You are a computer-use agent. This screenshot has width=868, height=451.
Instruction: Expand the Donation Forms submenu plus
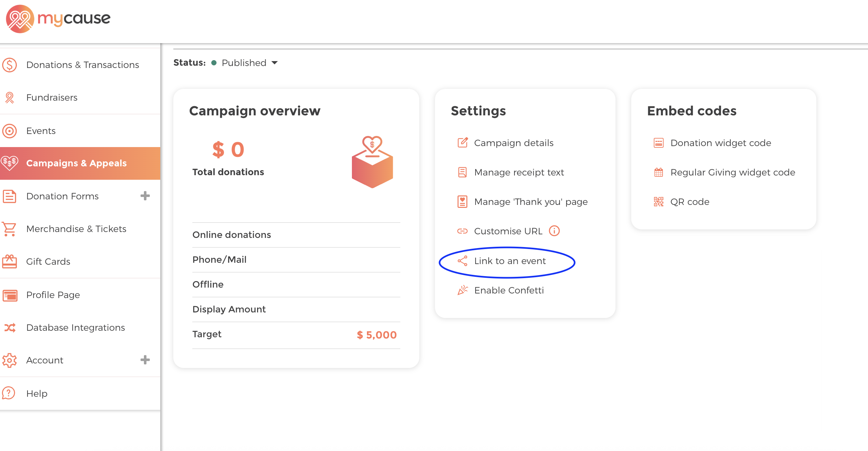pos(145,196)
